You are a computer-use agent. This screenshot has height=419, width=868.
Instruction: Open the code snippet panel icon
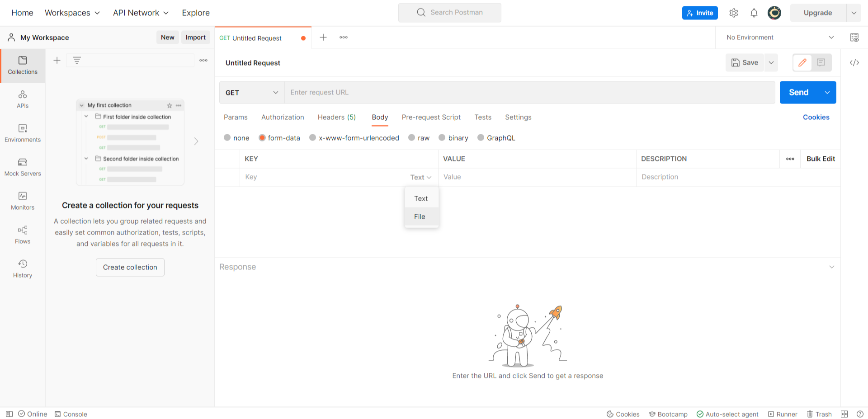coord(854,63)
